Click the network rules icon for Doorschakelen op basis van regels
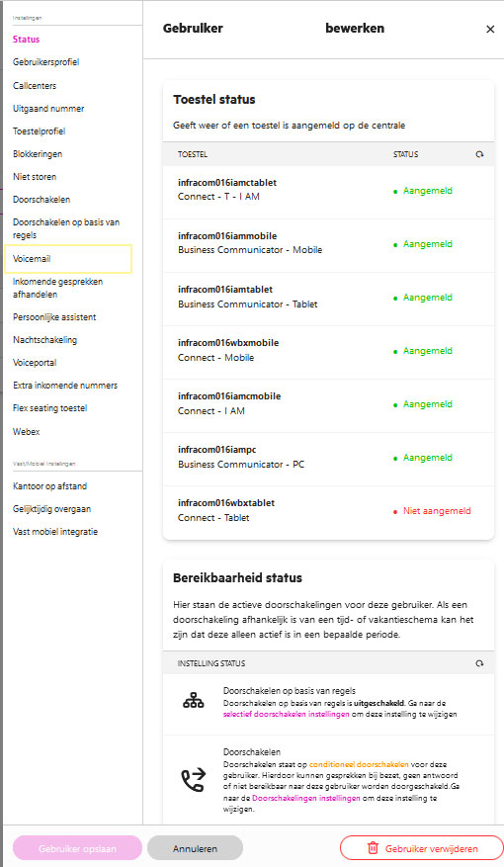 click(x=194, y=701)
